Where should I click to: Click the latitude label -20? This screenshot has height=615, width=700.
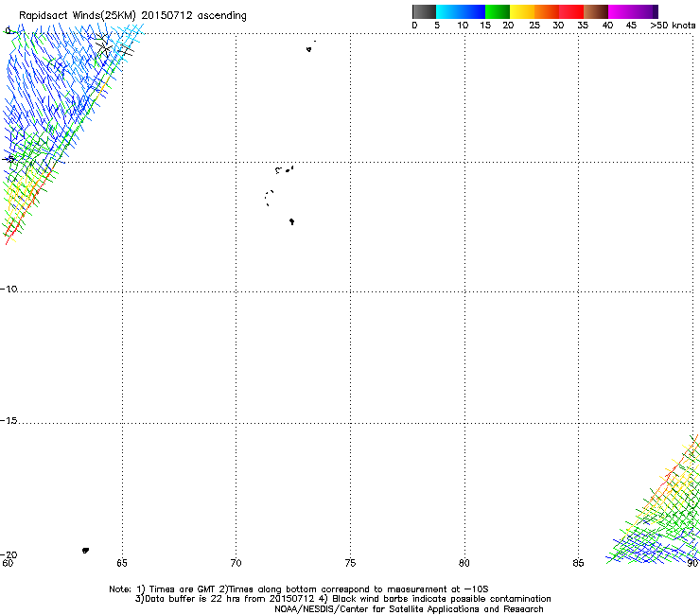click(x=9, y=554)
